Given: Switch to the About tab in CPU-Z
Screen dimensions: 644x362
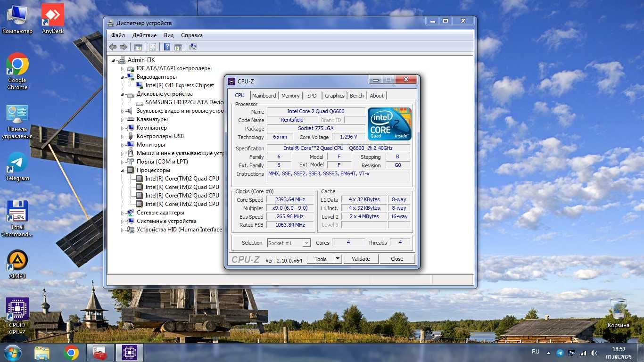Looking at the screenshot, I should click(377, 96).
